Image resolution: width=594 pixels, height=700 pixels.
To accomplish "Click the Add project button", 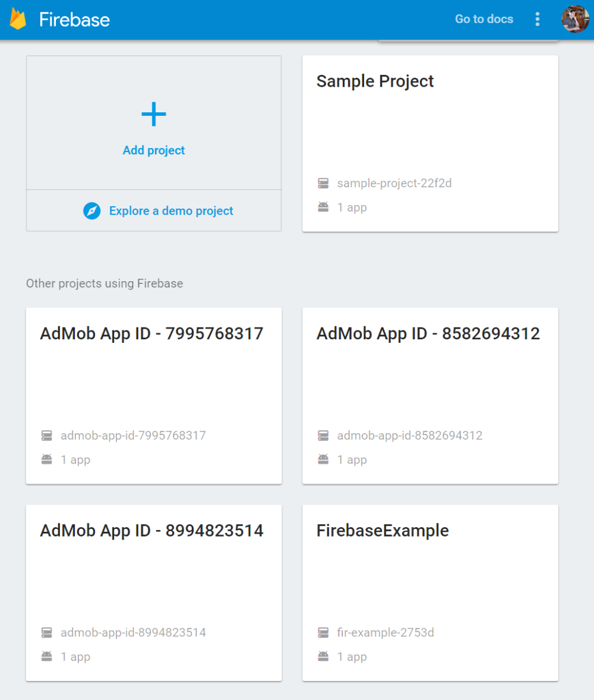I will coord(153,150).
